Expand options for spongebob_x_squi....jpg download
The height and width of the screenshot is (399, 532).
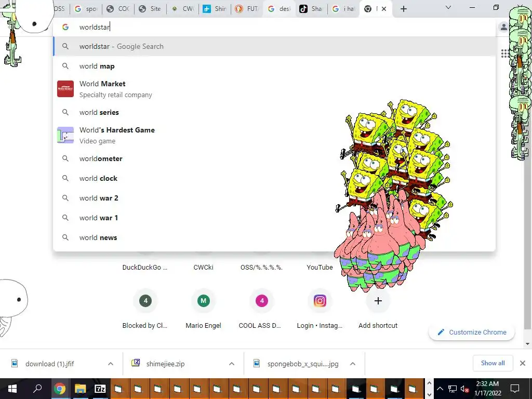tap(353, 364)
